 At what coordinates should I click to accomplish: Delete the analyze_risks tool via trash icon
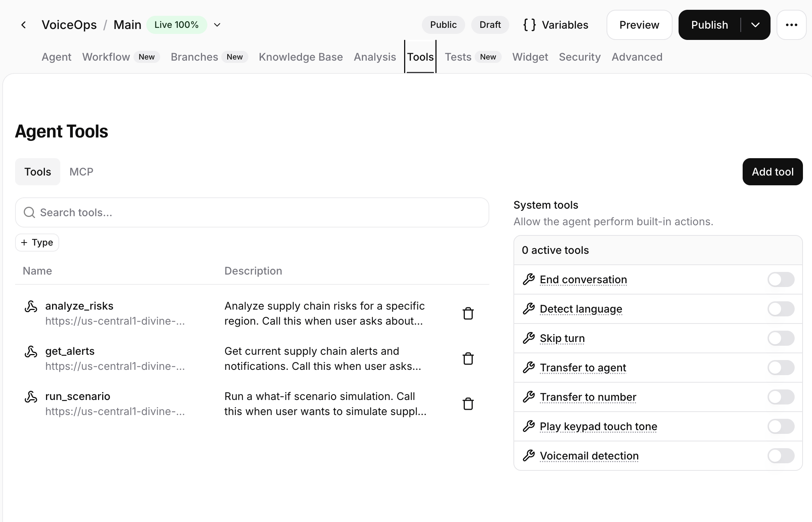(468, 313)
